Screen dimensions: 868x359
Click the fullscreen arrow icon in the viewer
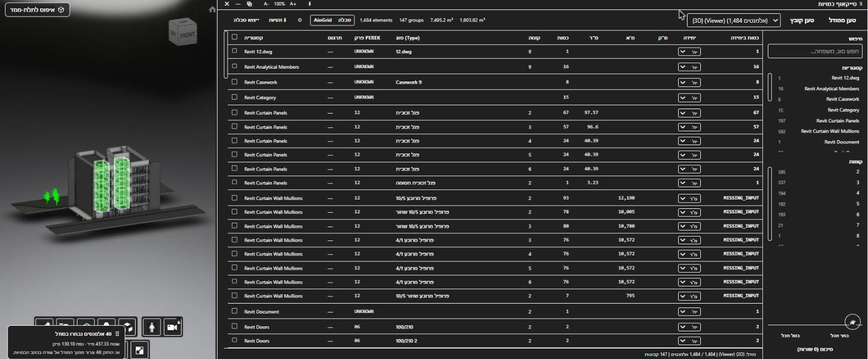click(139, 350)
